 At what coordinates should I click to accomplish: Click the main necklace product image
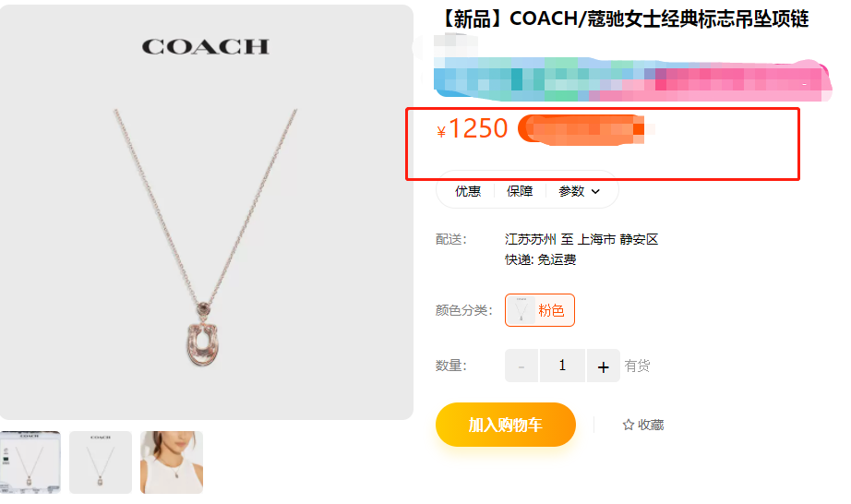point(206,212)
